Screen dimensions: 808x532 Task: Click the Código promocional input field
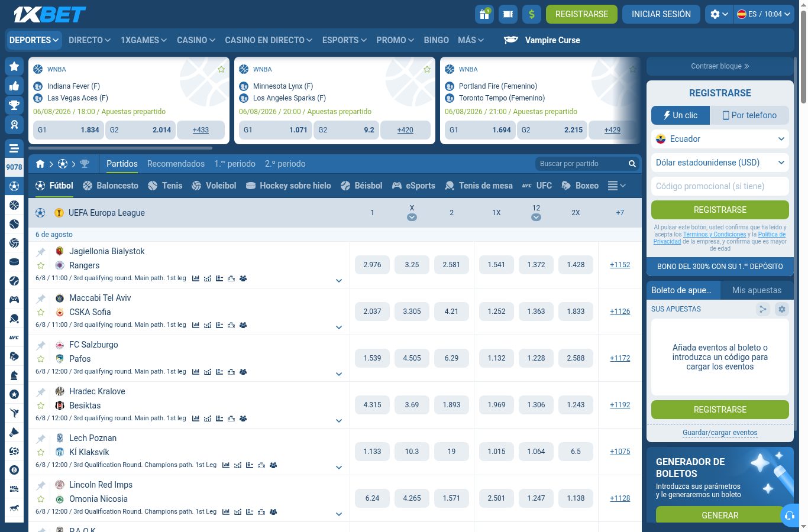[x=720, y=186]
